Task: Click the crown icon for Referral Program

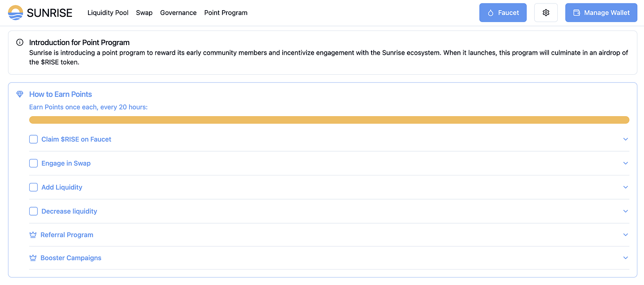Action: click(33, 235)
